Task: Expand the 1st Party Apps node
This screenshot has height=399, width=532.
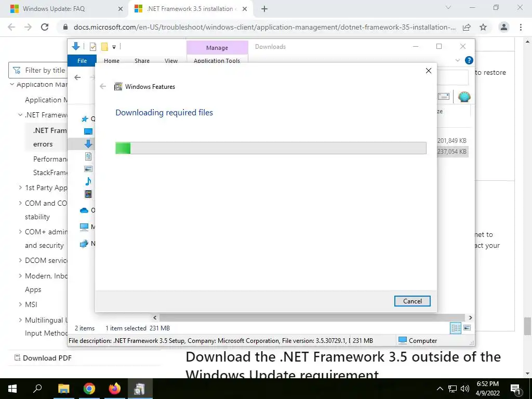Action: pos(20,187)
